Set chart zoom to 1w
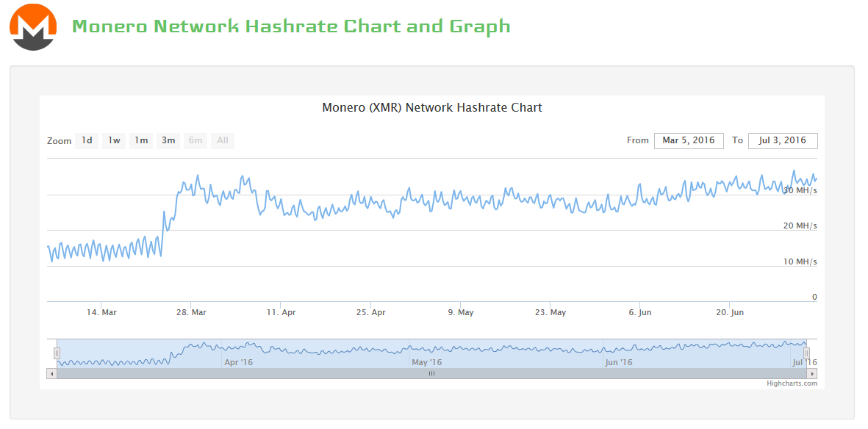 [114, 140]
